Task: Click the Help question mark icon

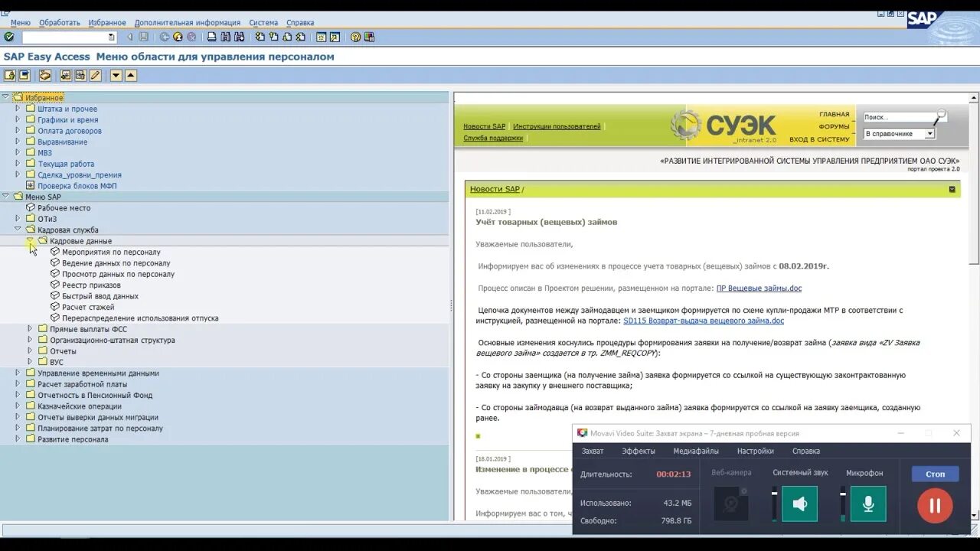Action: click(354, 35)
